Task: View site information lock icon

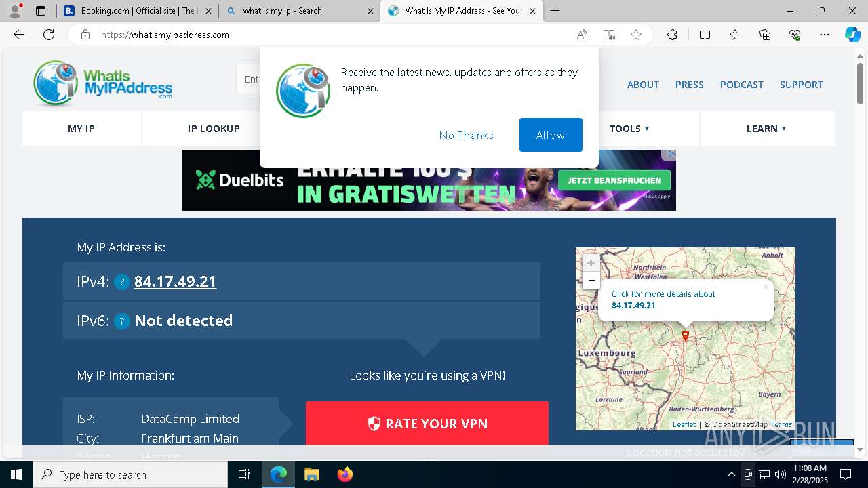Action: coord(85,35)
